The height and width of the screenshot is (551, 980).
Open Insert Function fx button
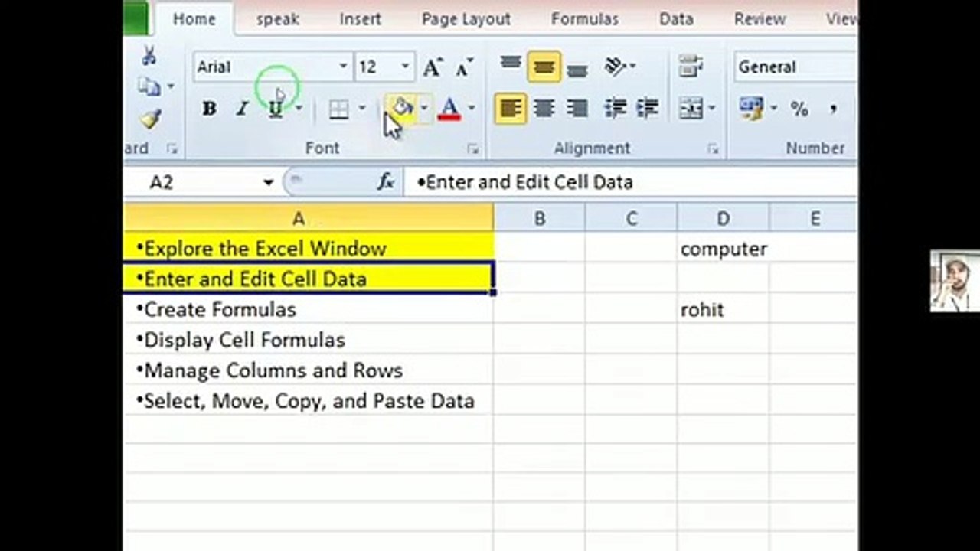(x=386, y=182)
